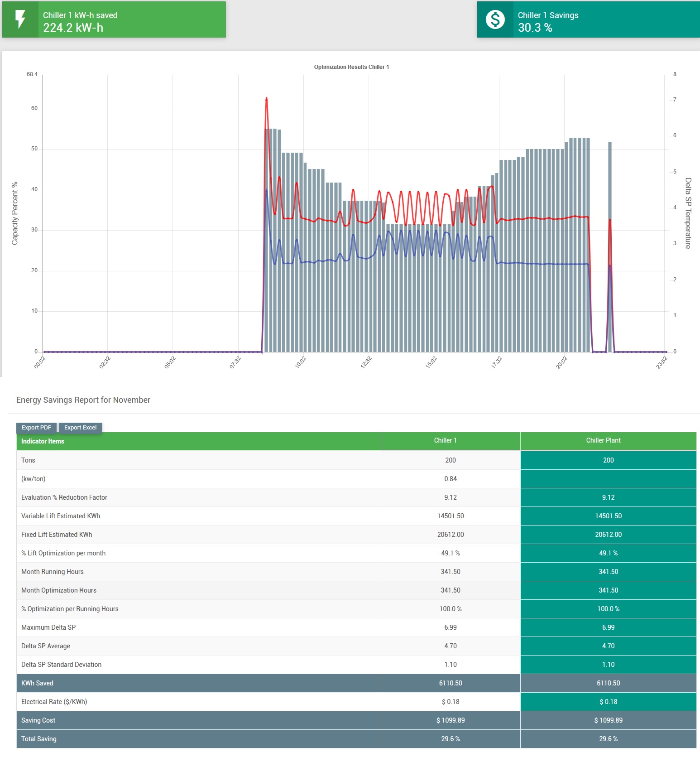Image resolution: width=700 pixels, height=762 pixels.
Task: Click the 'Energy Savings Report for November' heading
Action: tap(83, 400)
